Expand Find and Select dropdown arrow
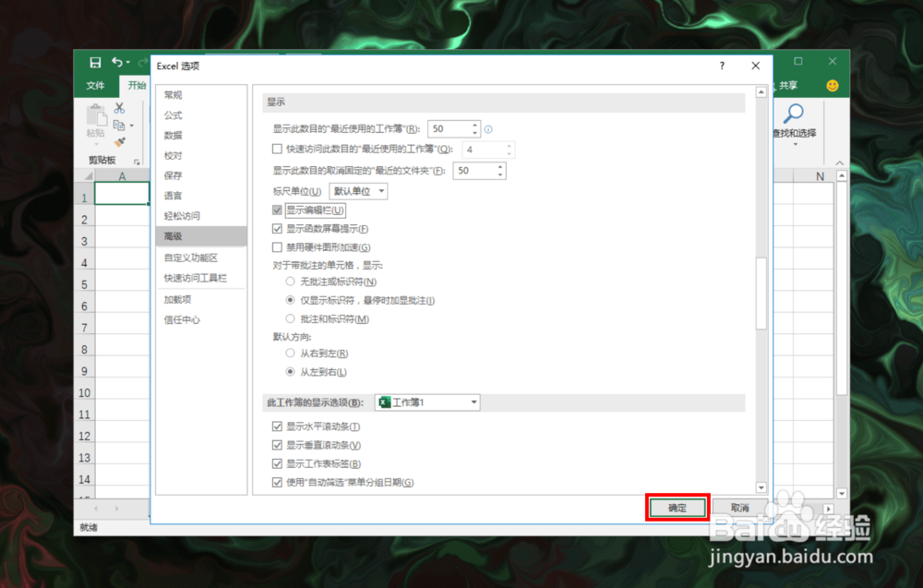Screen dimensions: 923x588 pyautogui.click(x=795, y=144)
